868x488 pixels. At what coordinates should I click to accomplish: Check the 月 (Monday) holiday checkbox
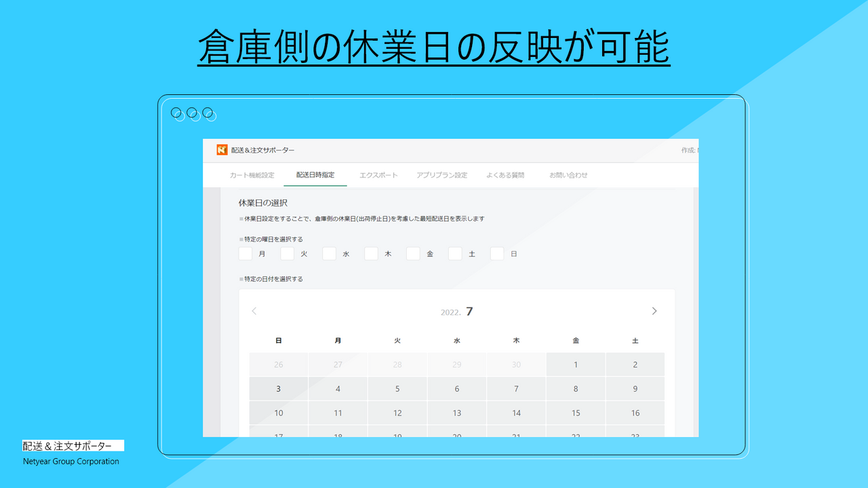[245, 253]
